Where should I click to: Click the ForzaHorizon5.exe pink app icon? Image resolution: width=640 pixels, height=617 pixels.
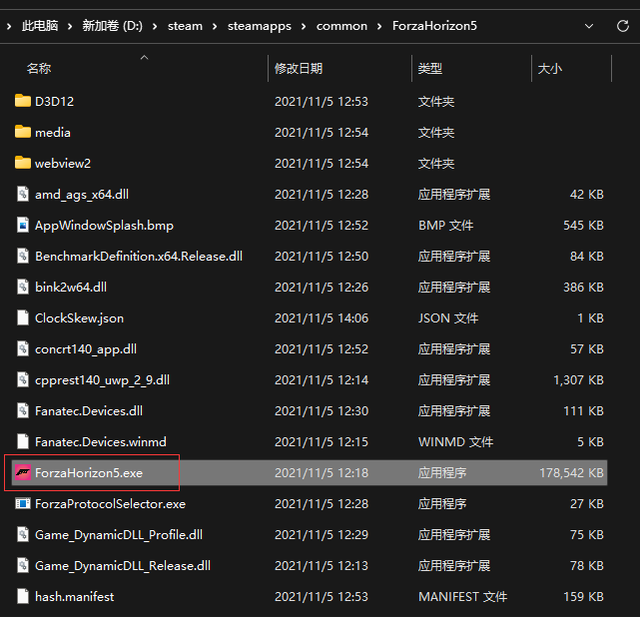click(23, 473)
